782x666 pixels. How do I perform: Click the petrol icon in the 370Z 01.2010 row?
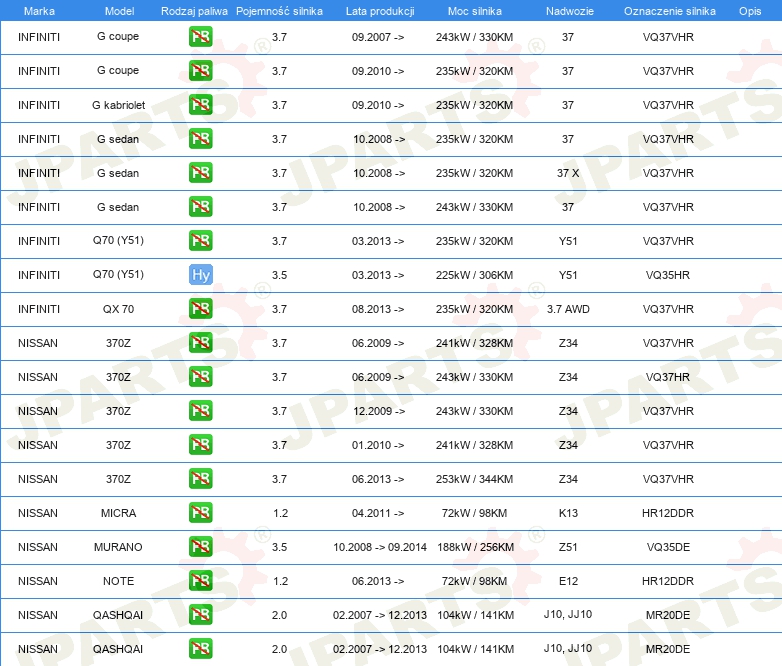tap(200, 444)
